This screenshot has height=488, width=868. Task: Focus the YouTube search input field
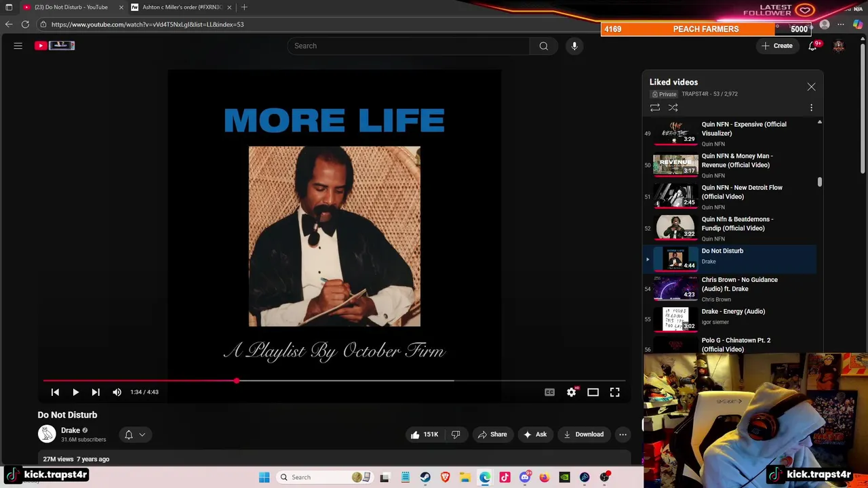tap(409, 45)
